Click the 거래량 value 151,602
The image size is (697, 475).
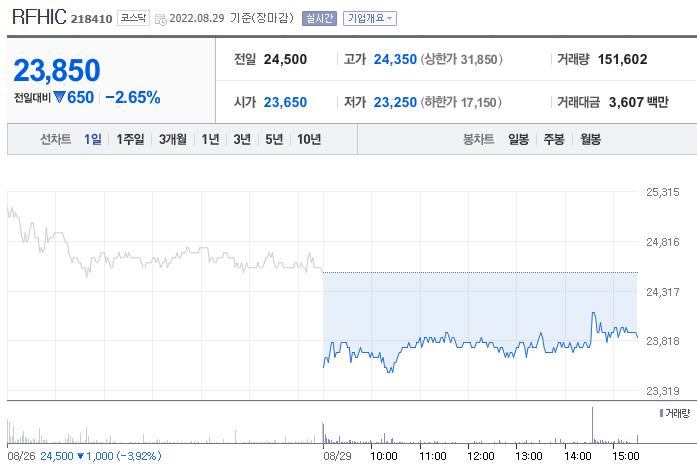622,59
